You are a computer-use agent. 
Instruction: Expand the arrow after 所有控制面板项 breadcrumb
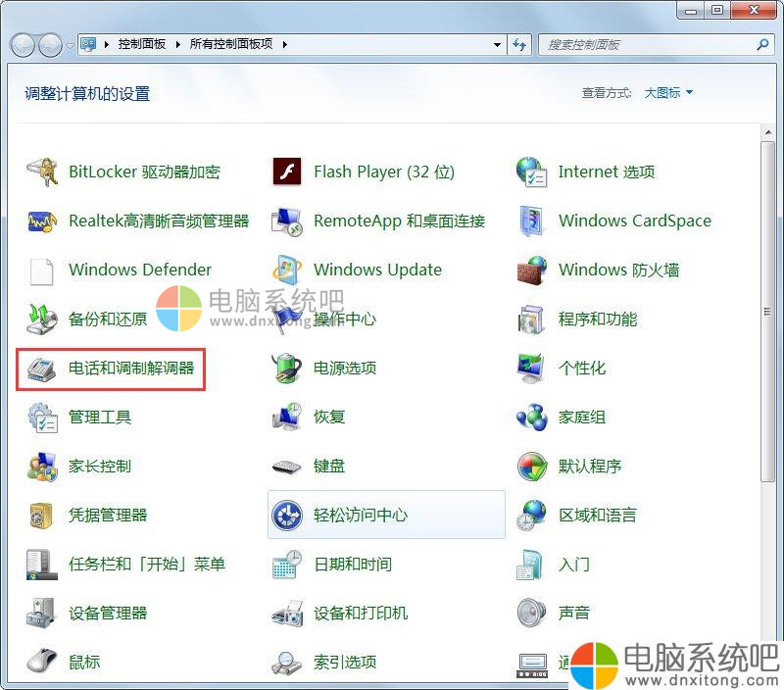pos(285,44)
